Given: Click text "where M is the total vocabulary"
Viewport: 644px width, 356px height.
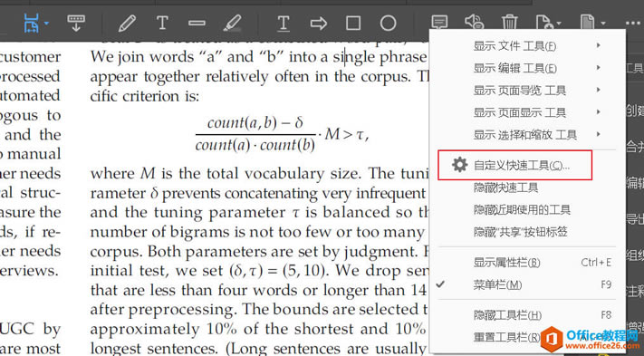Looking at the screenshot, I should point(207,174).
